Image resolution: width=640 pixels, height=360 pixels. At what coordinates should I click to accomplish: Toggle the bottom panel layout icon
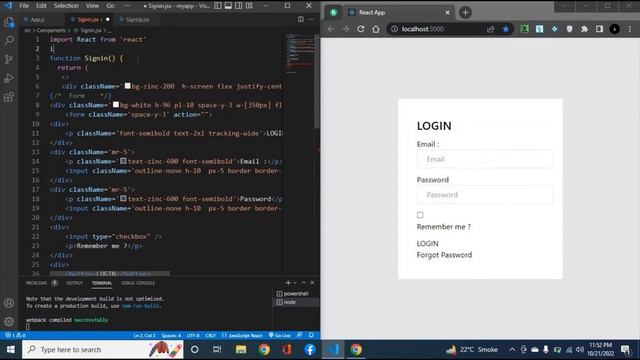click(228, 6)
